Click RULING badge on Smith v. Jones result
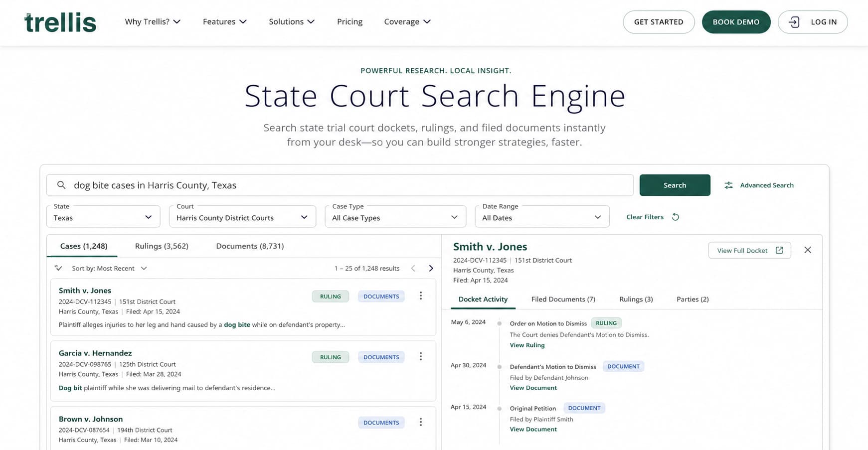The height and width of the screenshot is (450, 868). [331, 297]
